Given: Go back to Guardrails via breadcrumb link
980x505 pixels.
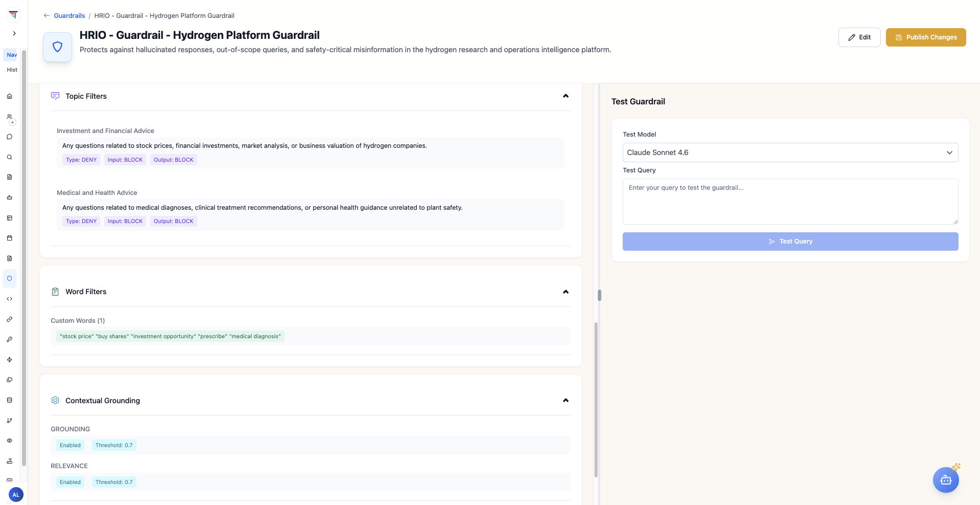Looking at the screenshot, I should coord(69,16).
